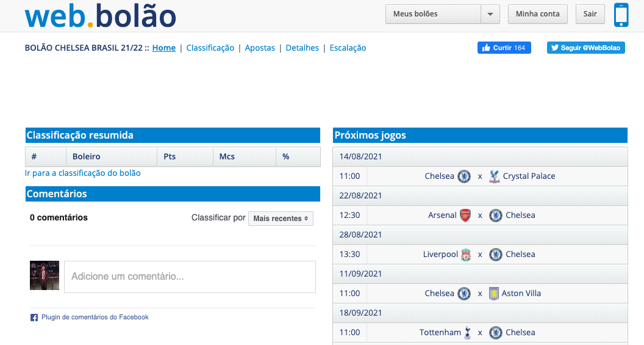Click Chelsea crest in Arsenal match row

pos(496,216)
